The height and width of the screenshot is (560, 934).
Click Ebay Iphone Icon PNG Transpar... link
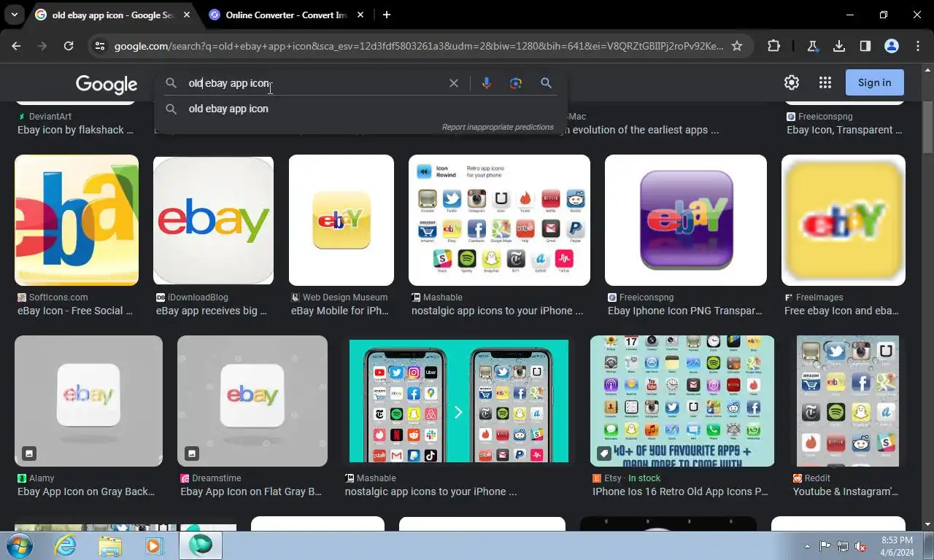pos(684,311)
